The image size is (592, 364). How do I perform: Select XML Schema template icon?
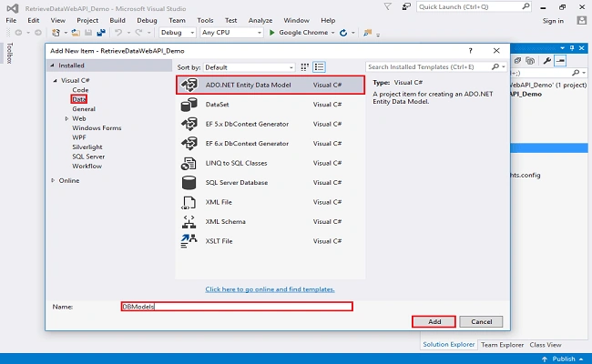point(189,222)
